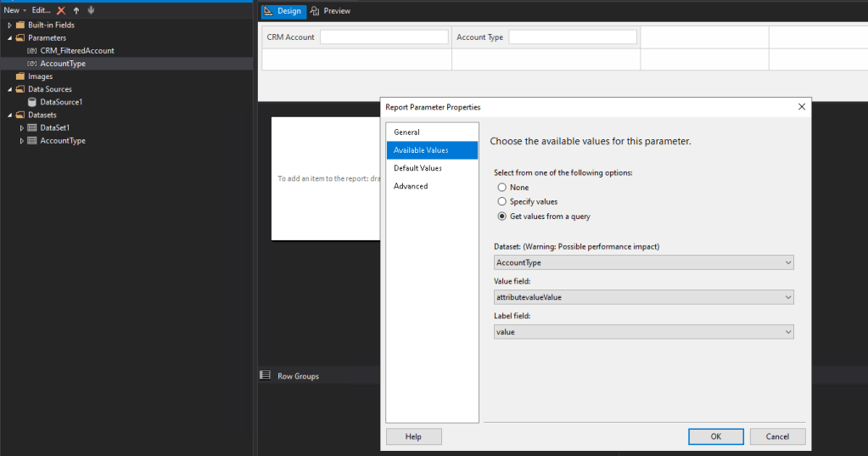Select the DataSource1 database icon
The image size is (868, 456).
32,102
